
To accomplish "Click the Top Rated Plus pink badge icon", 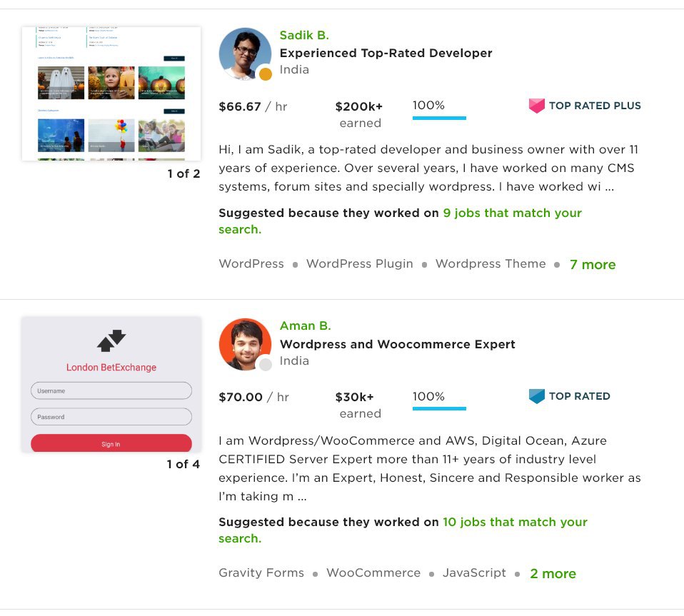I will (x=536, y=106).
